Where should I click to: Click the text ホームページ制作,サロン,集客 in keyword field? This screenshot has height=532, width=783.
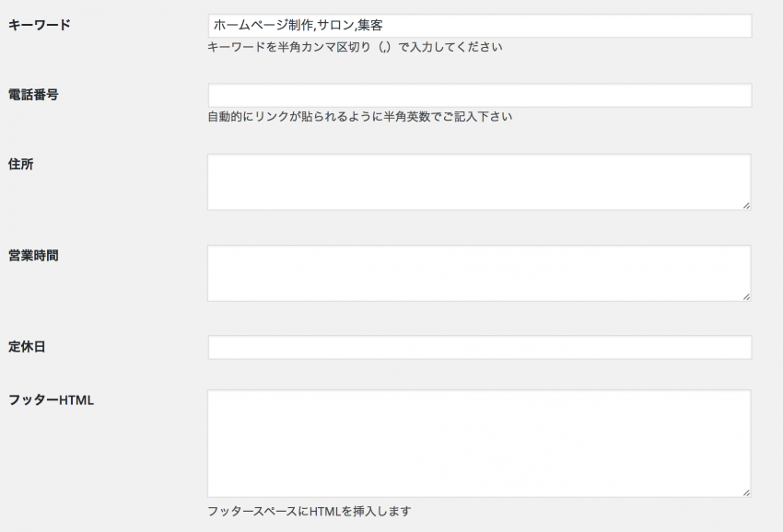point(298,26)
